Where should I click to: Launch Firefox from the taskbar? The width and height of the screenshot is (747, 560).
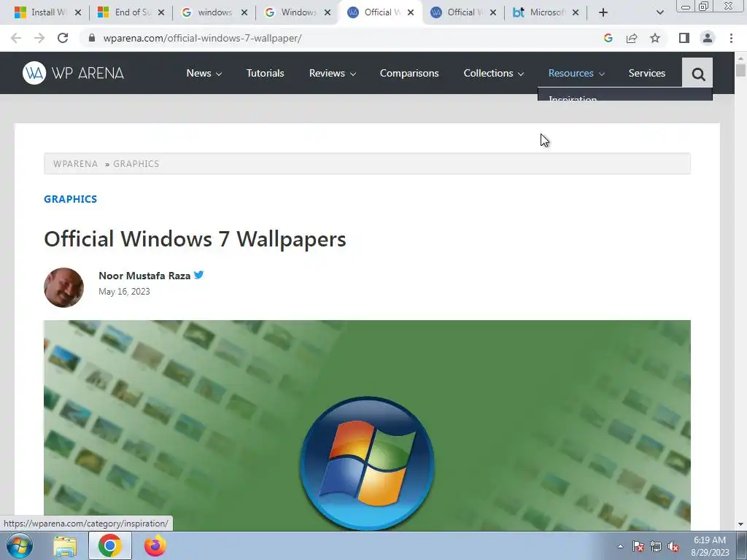[x=155, y=546]
